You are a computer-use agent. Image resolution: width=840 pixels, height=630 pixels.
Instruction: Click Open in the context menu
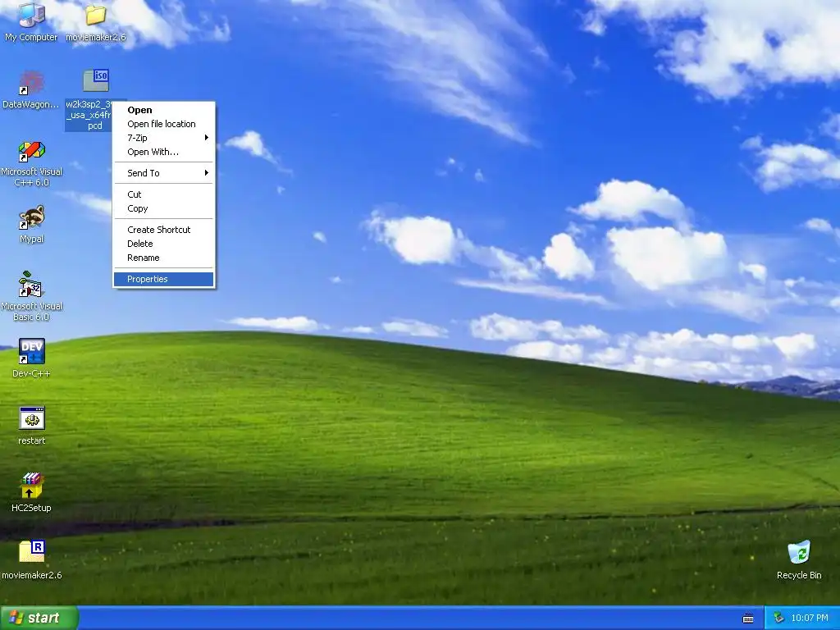point(163,110)
